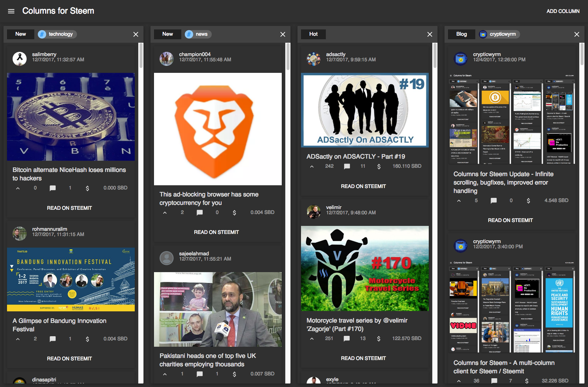Click dollar payout icon on ad-blocking post
The width and height of the screenshot is (588, 387).
pyautogui.click(x=234, y=213)
